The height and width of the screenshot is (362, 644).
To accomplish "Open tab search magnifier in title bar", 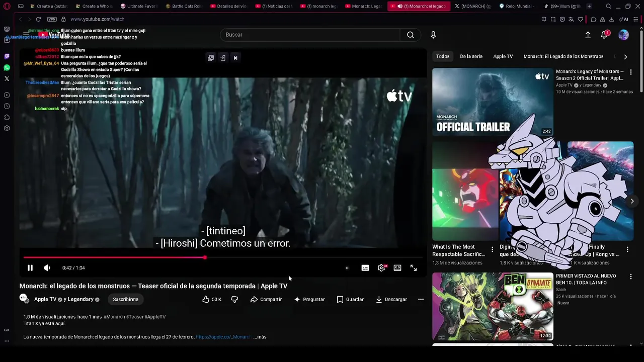I will pyautogui.click(x=608, y=6).
